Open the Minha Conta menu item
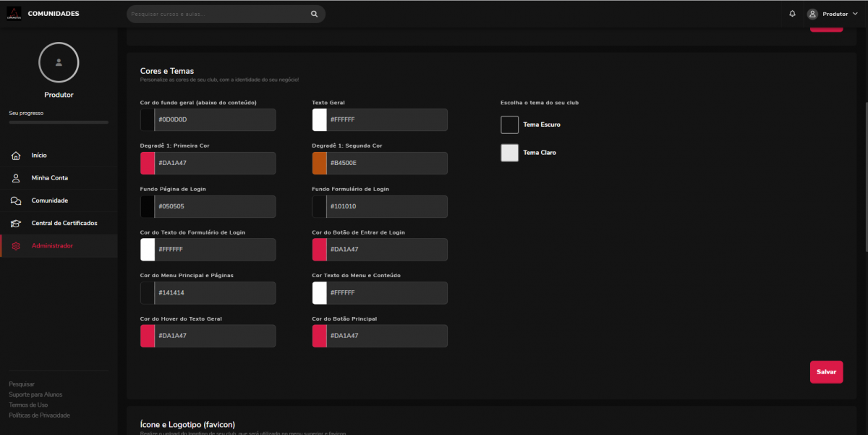 [49, 178]
